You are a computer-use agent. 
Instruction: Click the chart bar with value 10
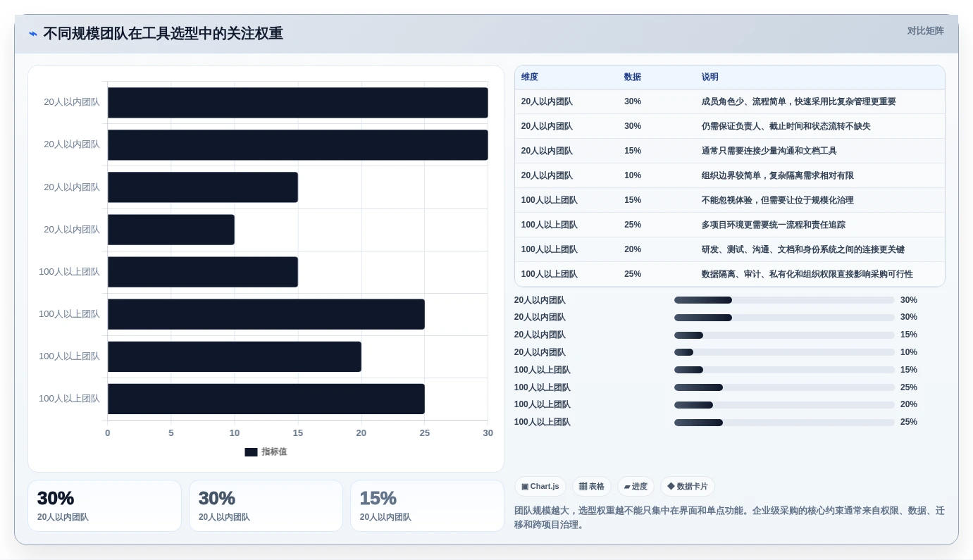pyautogui.click(x=171, y=230)
